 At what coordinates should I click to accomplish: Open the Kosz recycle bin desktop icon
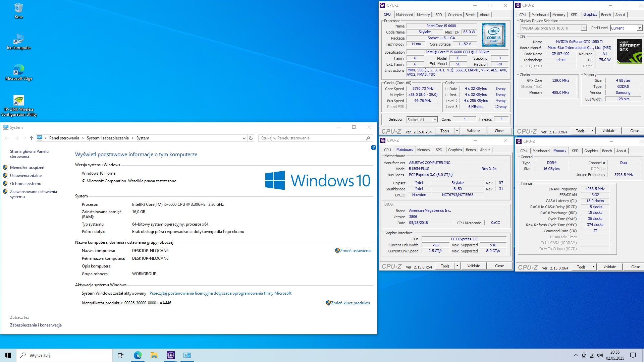coord(19,11)
